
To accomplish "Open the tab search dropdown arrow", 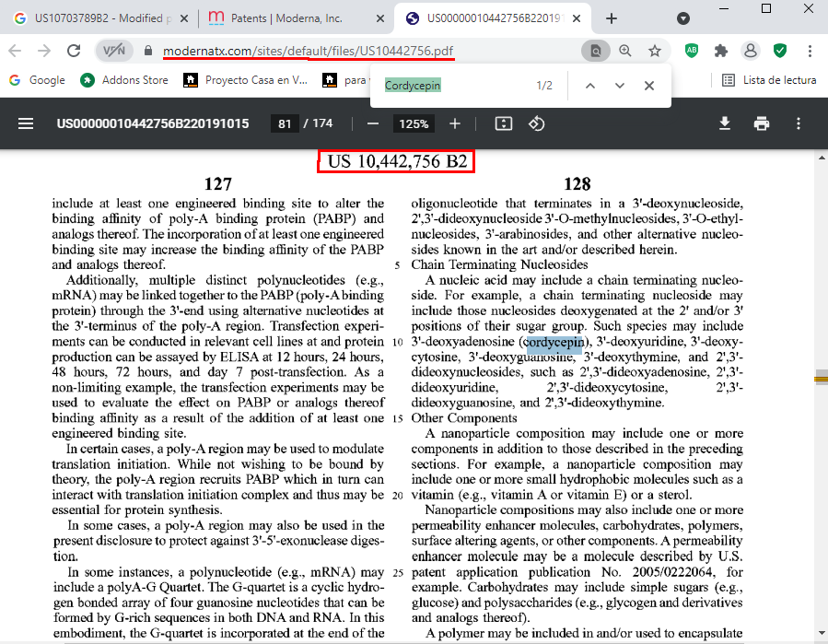I will pos(683,18).
